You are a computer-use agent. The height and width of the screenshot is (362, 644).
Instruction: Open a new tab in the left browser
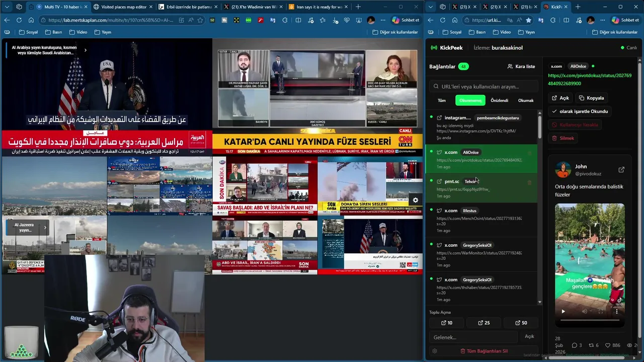click(358, 7)
